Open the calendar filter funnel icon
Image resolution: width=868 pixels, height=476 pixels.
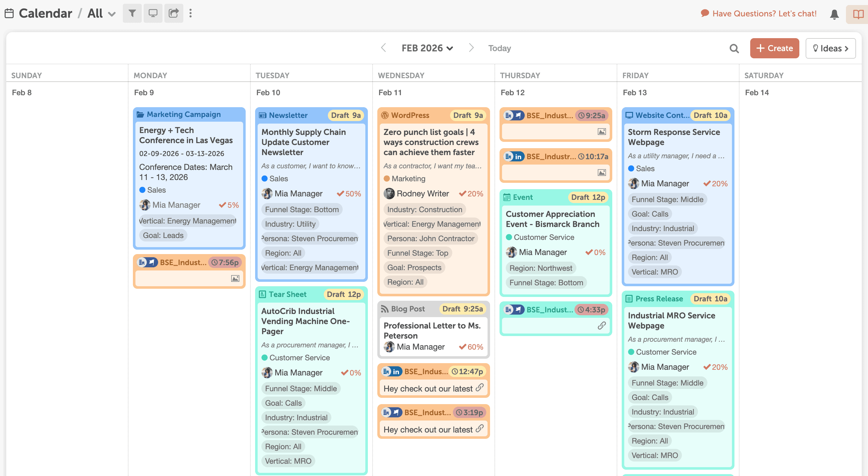coord(132,13)
